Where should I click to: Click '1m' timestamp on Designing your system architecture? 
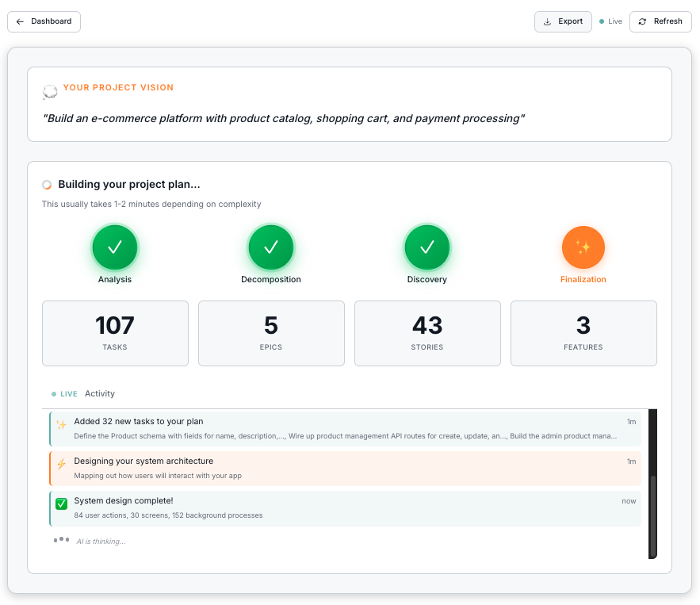point(631,461)
